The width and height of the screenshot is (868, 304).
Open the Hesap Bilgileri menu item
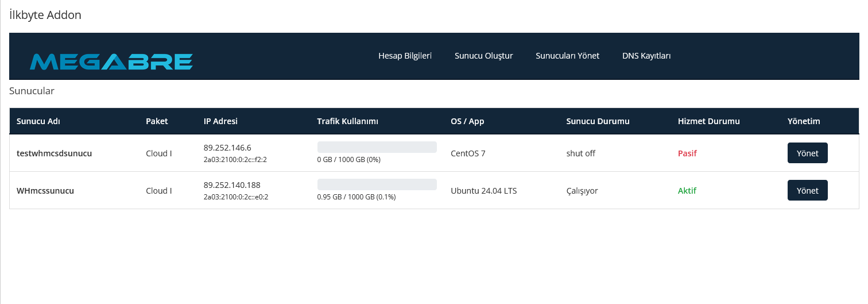point(405,56)
